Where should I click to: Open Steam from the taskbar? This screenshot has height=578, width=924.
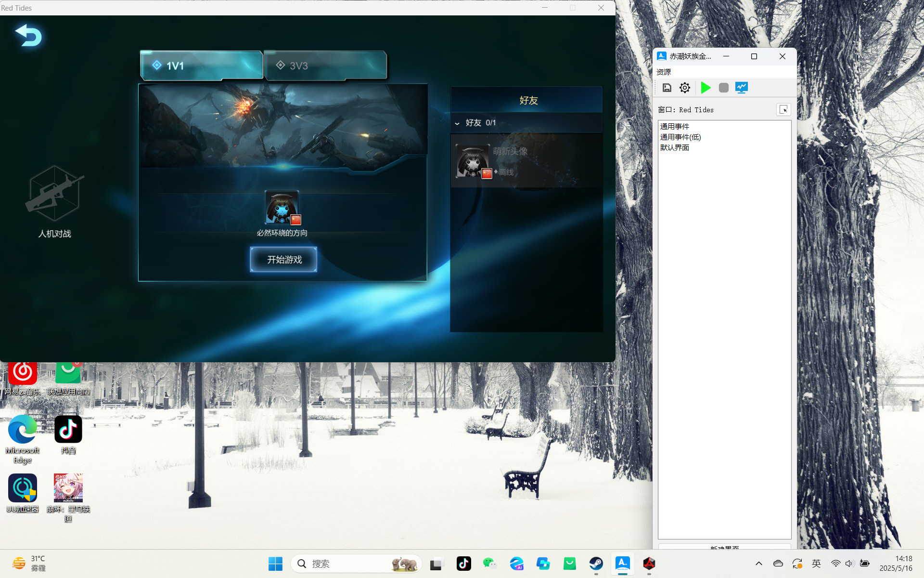596,564
